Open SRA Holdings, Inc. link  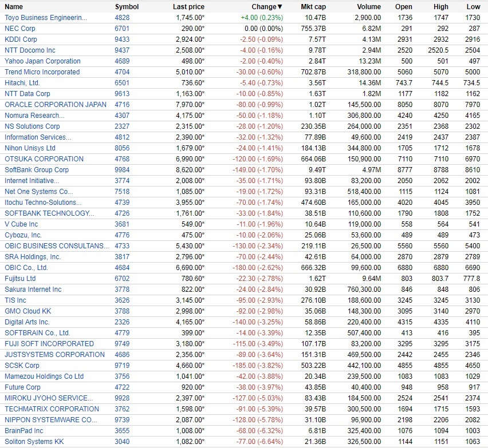33,257
